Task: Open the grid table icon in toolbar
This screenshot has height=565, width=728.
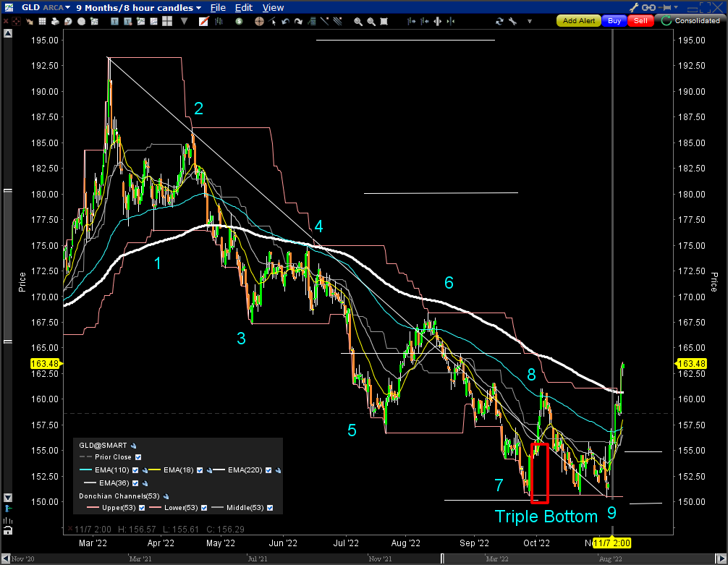Action: [42, 22]
